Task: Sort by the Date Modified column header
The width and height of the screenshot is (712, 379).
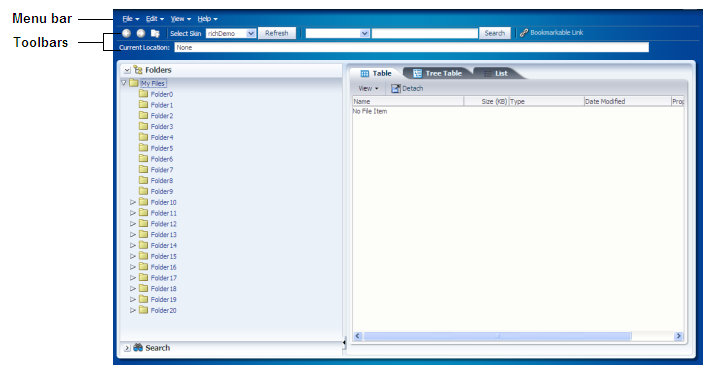Action: [628, 102]
